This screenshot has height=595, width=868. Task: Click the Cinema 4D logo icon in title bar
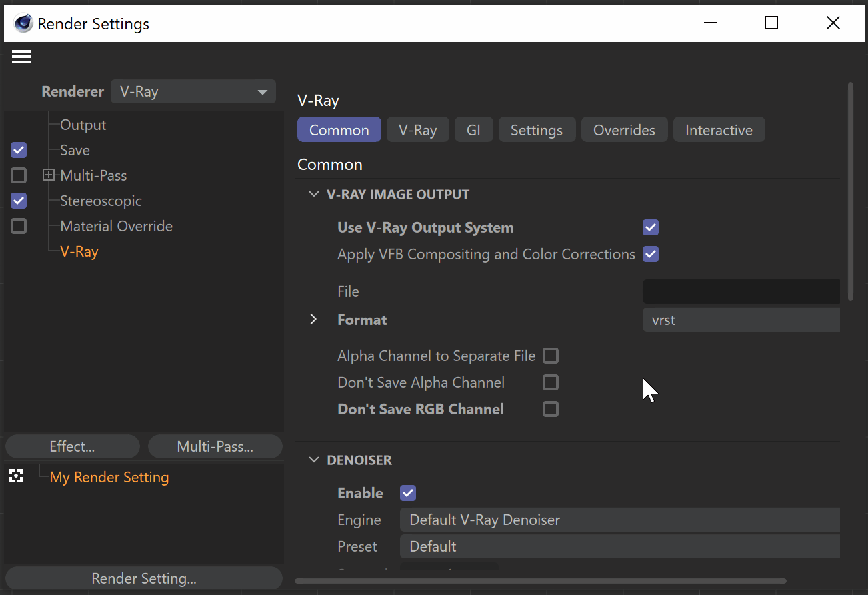pos(23,23)
